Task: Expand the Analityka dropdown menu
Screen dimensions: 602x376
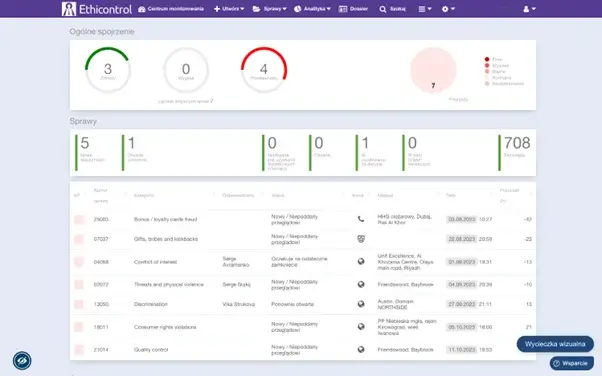Action: coord(312,9)
